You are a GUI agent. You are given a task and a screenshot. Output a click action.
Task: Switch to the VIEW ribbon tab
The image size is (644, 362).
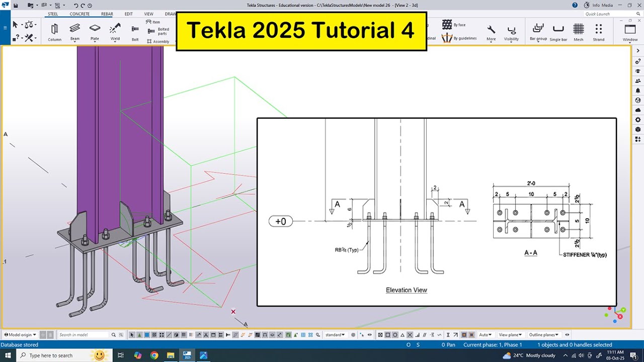[x=149, y=14]
